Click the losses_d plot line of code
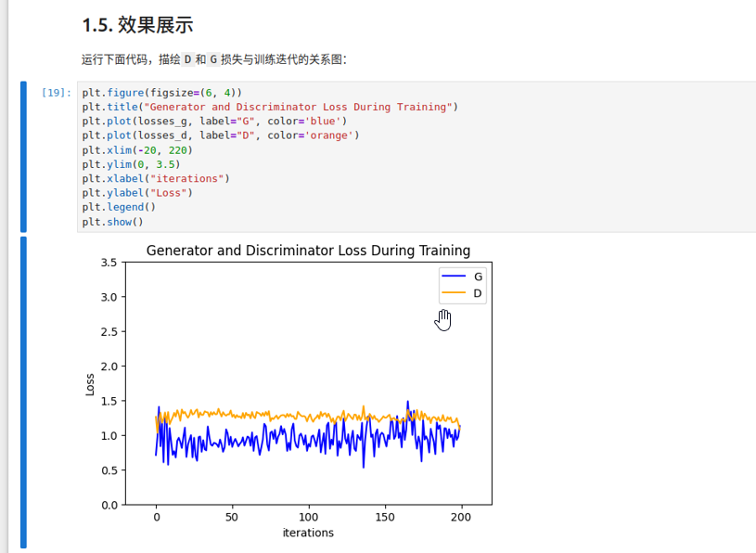The image size is (756, 553). pyautogui.click(x=220, y=135)
